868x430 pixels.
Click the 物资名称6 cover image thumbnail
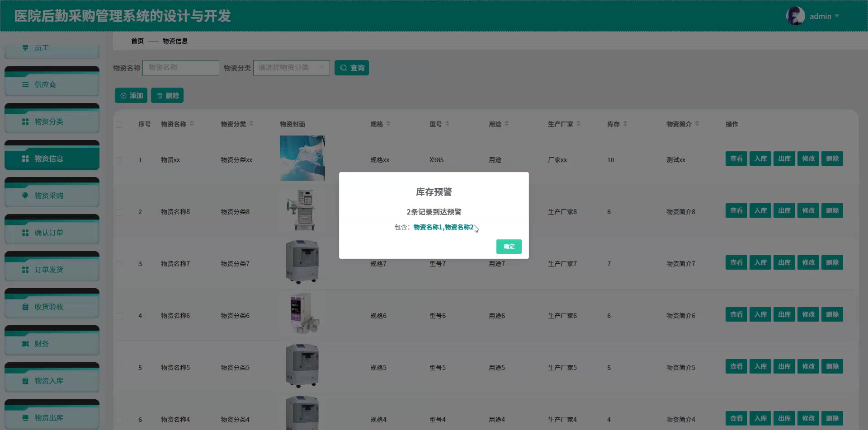[x=302, y=314]
